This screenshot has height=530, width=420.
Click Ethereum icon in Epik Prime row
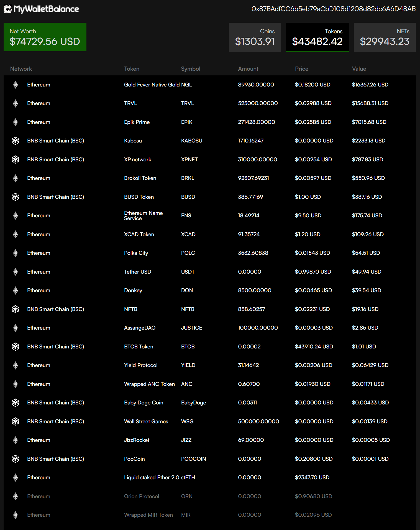point(16,122)
